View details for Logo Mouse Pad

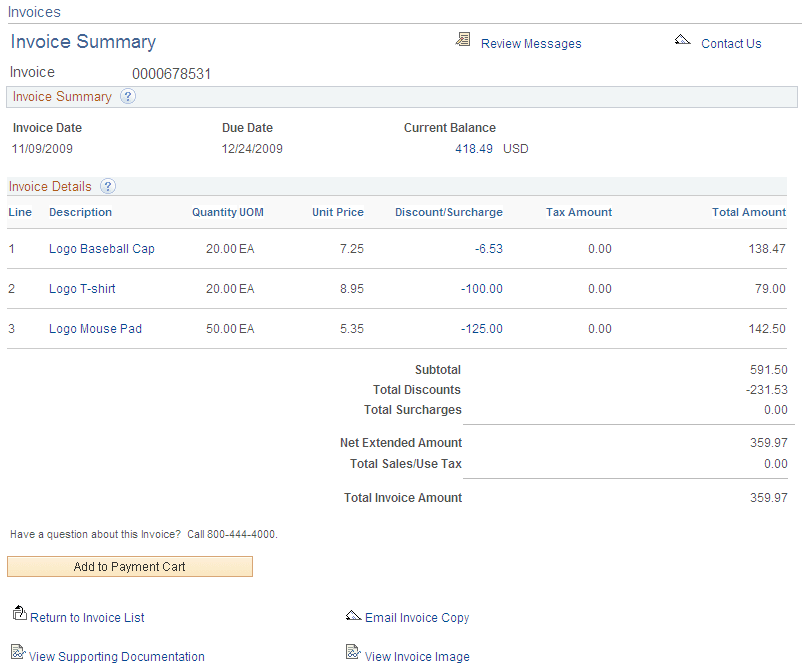95,328
